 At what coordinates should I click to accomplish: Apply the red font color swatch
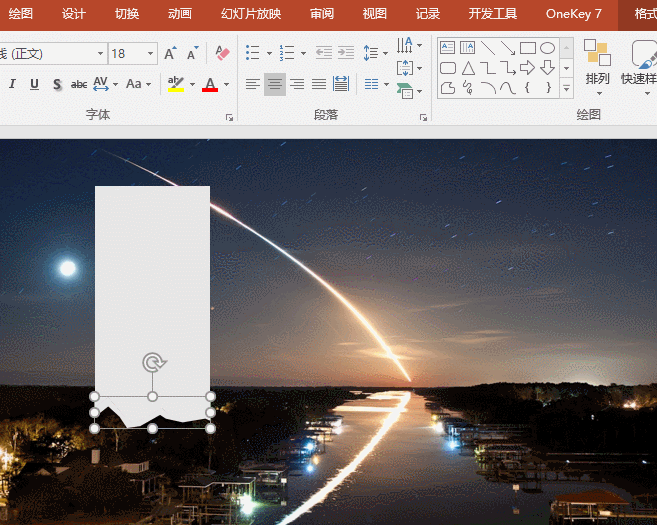(210, 84)
